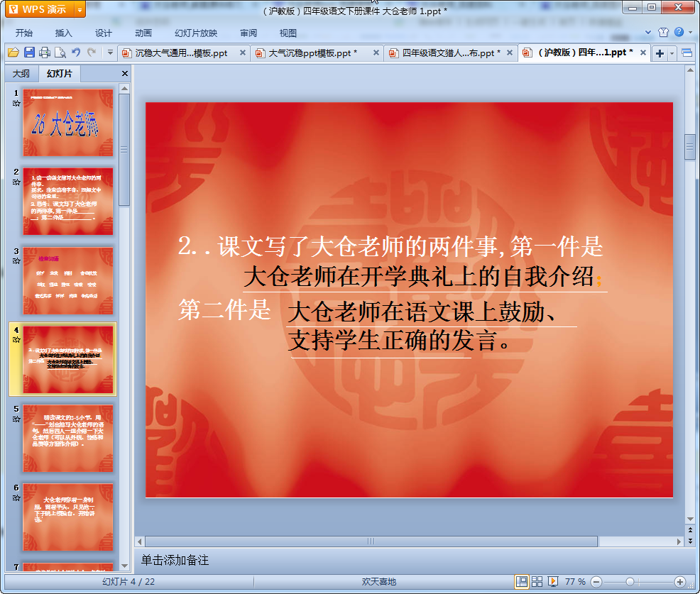Screen dimensions: 700x594
Task: Open the 幻灯片放映 menu tab
Action: [x=195, y=33]
